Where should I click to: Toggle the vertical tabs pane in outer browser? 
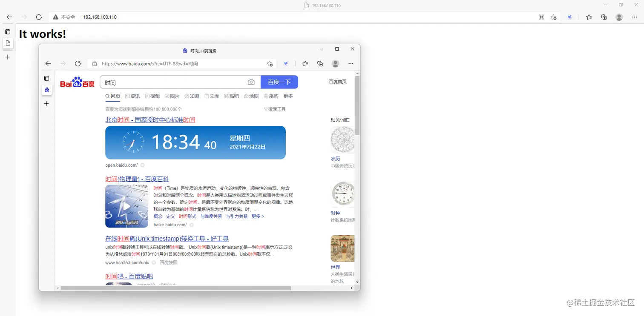click(x=8, y=32)
